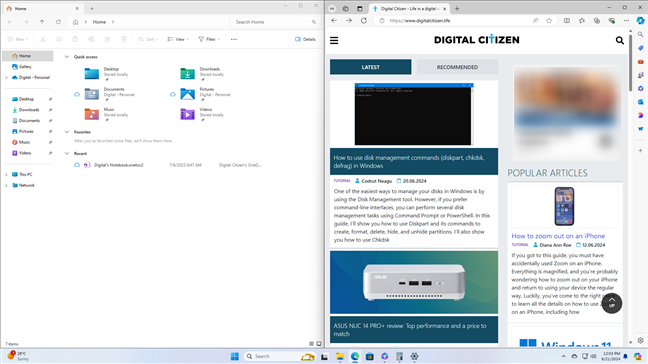
Task: Go up one folder level in File Explorer
Action: [42, 22]
